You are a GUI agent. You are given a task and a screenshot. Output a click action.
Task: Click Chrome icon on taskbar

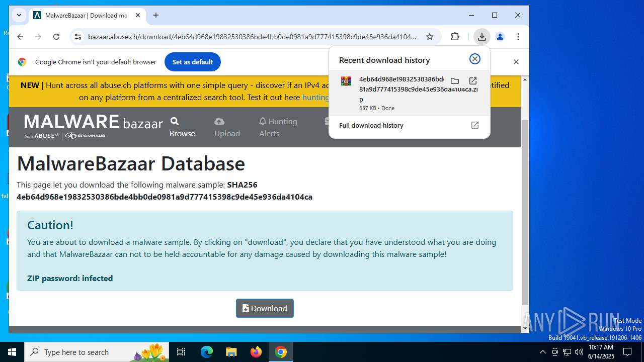pyautogui.click(x=281, y=352)
